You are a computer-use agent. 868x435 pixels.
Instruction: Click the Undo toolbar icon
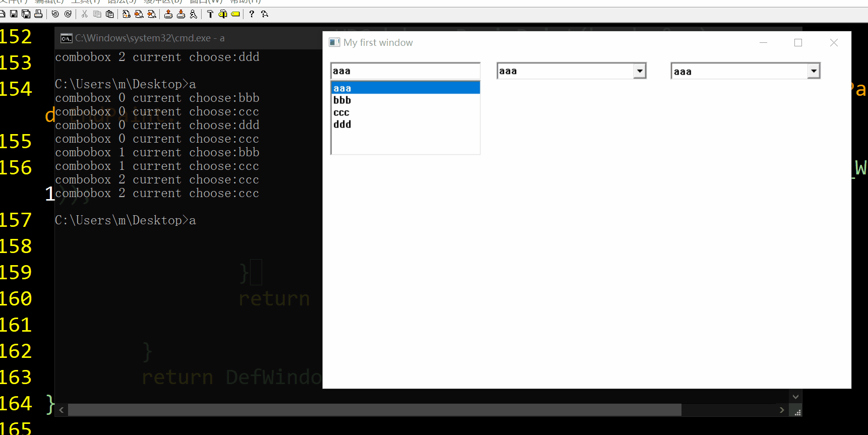(x=55, y=14)
